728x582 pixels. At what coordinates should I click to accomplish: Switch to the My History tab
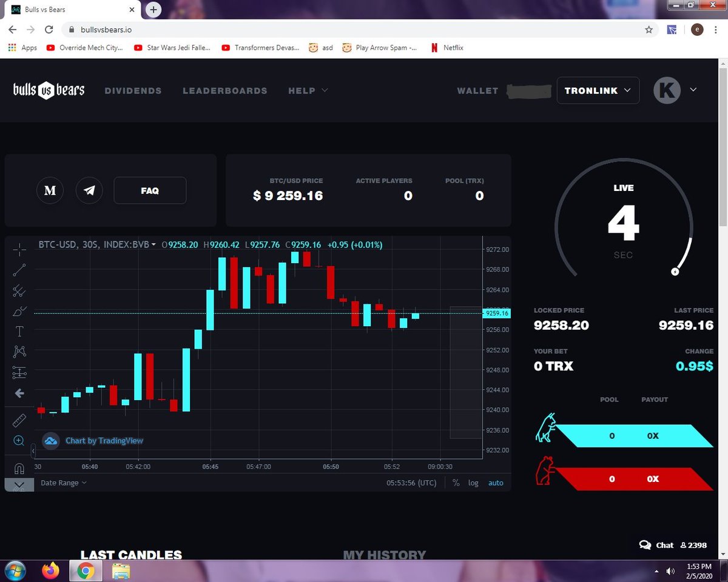(x=385, y=555)
